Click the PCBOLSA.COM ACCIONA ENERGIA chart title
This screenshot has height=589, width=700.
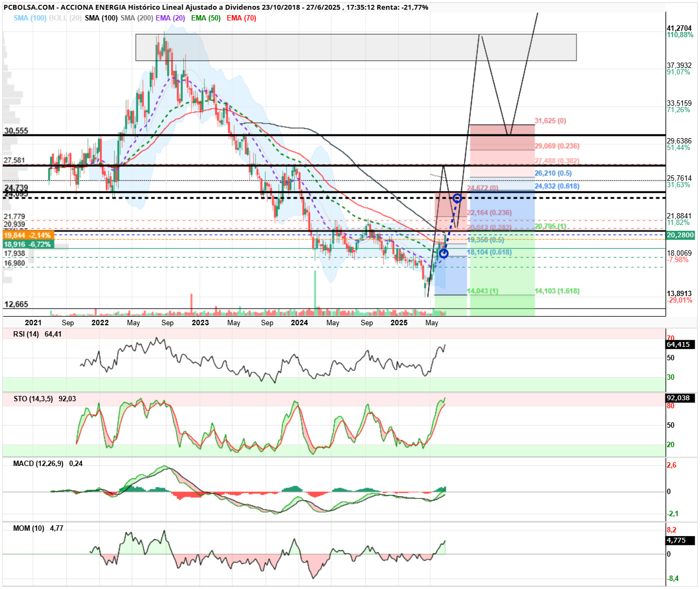click(216, 8)
